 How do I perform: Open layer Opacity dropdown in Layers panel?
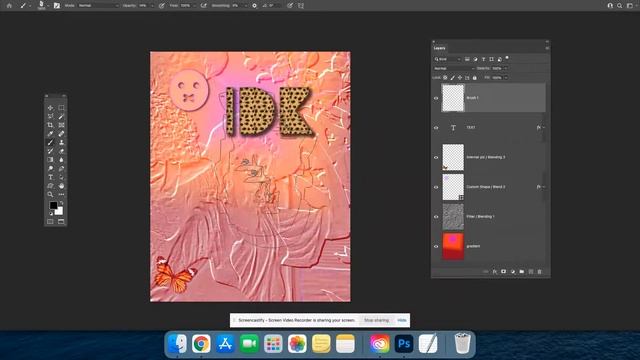pyautogui.click(x=506, y=69)
